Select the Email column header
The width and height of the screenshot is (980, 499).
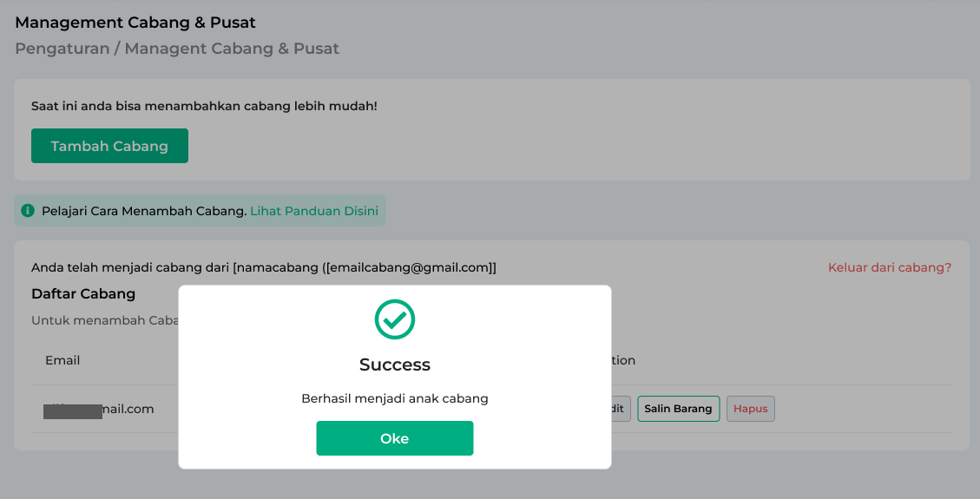(62, 360)
